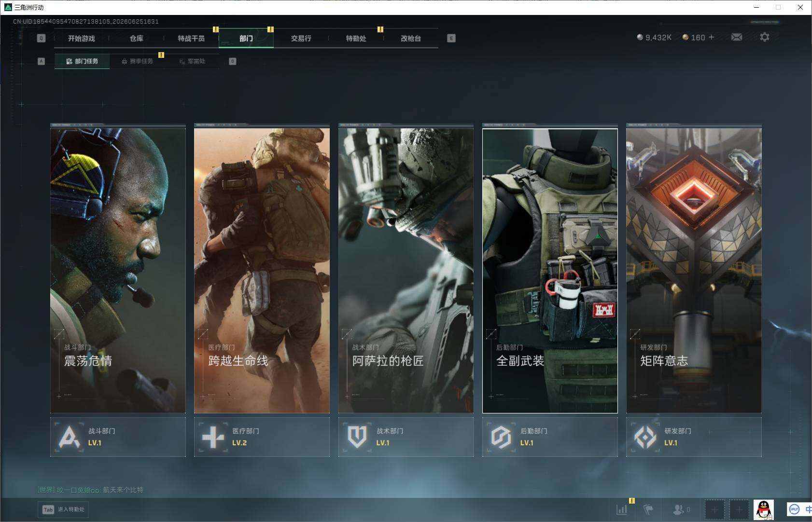
Task: Select the 部门 tab
Action: [246, 38]
